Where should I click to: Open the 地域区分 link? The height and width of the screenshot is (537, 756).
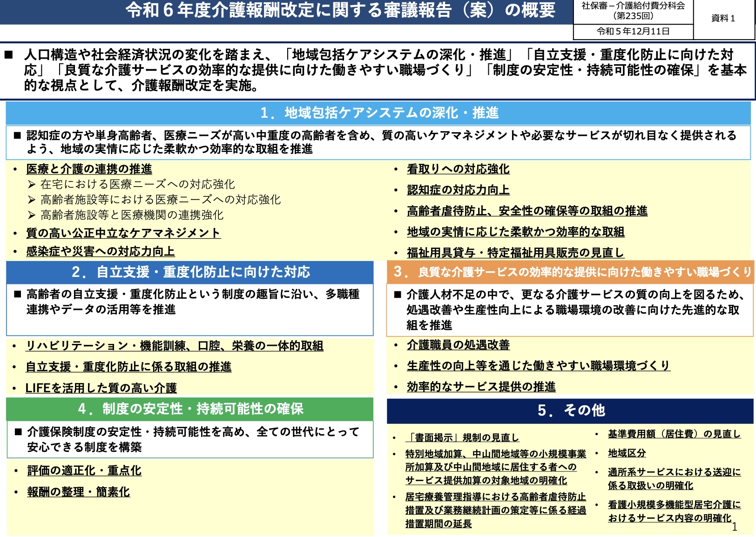627,453
